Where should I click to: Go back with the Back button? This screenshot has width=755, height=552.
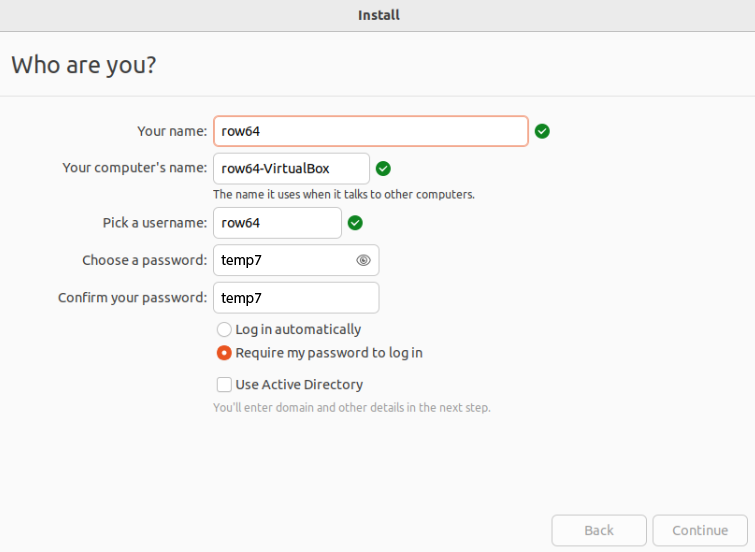pyautogui.click(x=599, y=530)
